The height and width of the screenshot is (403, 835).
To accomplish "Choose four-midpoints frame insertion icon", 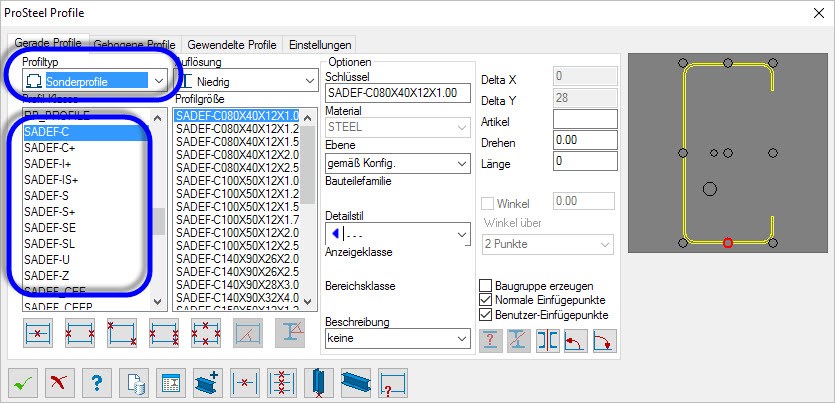I will (x=206, y=333).
